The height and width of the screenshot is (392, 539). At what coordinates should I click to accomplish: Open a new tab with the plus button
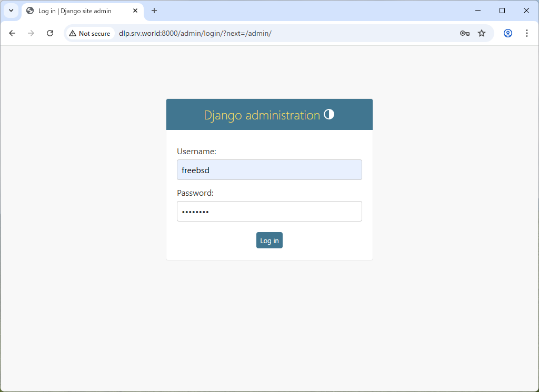[153, 11]
